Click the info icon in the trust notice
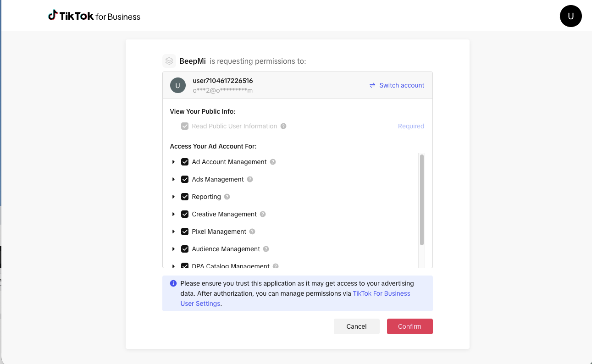 [x=173, y=283]
